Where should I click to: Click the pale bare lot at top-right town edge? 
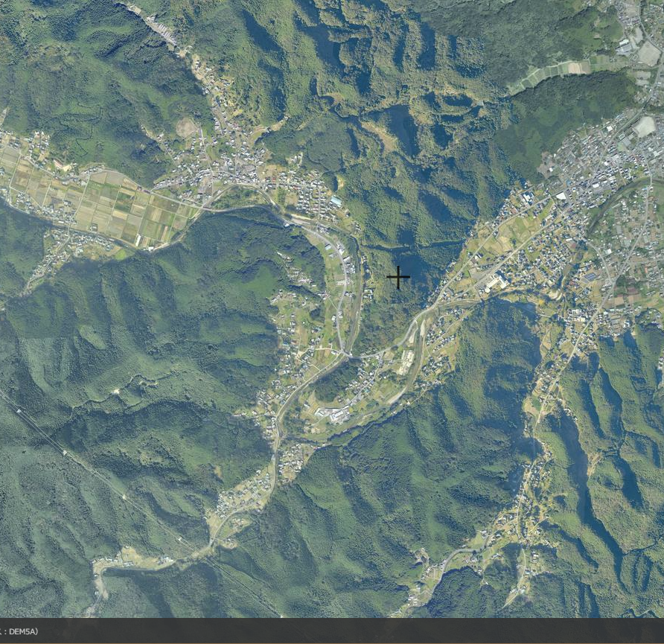(645, 126)
